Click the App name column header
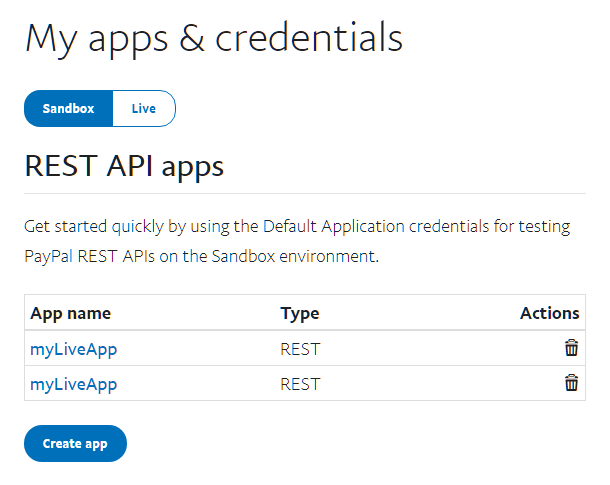Screen dimensions: 610x485 [71, 313]
